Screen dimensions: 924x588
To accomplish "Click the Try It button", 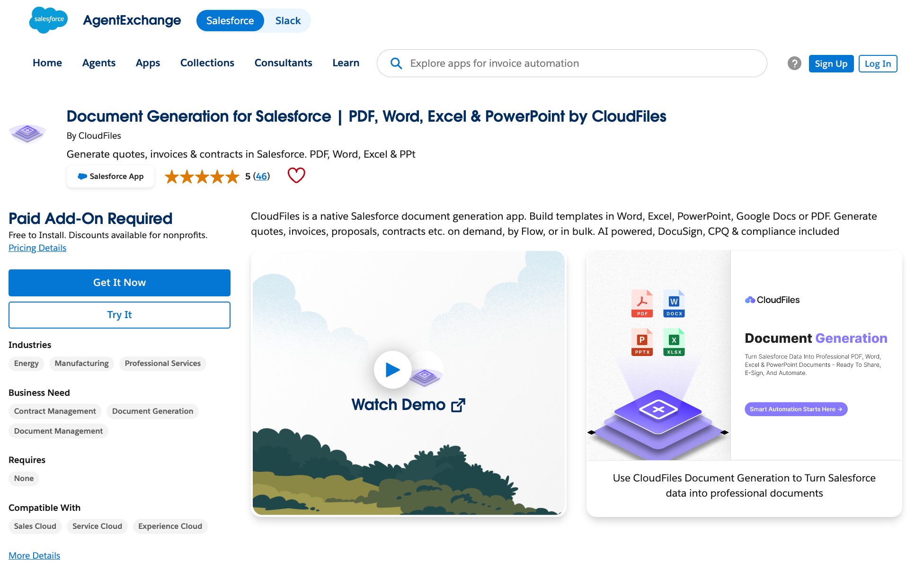I will 119,315.
